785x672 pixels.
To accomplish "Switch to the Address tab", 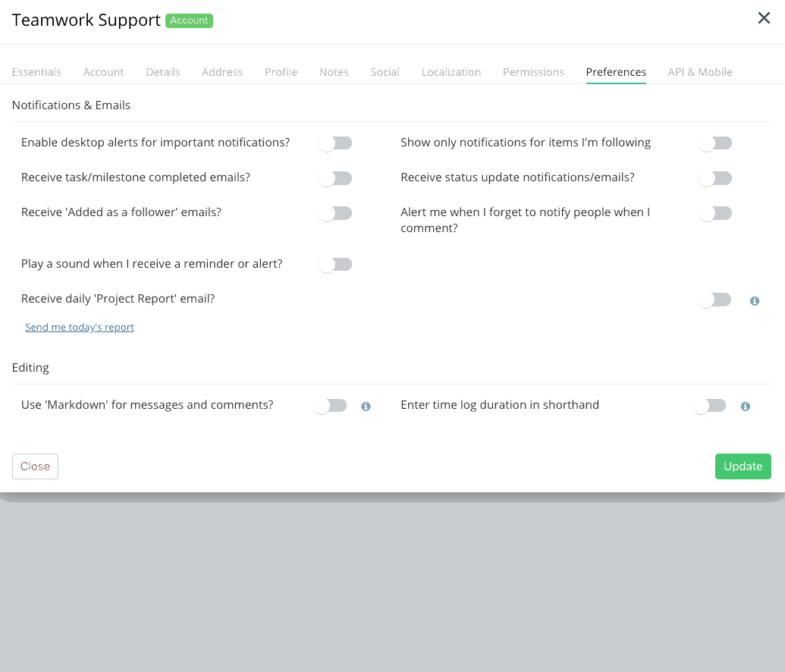I will click(222, 72).
